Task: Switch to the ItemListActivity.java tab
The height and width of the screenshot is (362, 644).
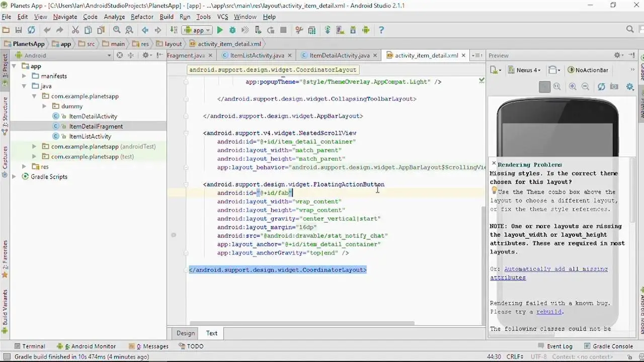Action: pyautogui.click(x=257, y=55)
